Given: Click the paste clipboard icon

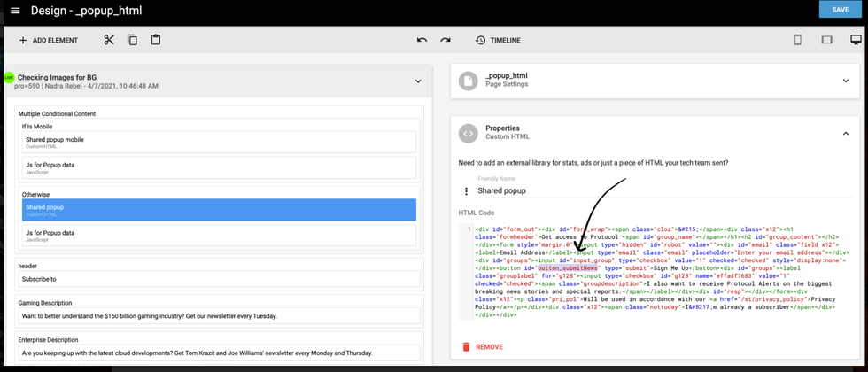Looking at the screenshot, I should tap(156, 40).
